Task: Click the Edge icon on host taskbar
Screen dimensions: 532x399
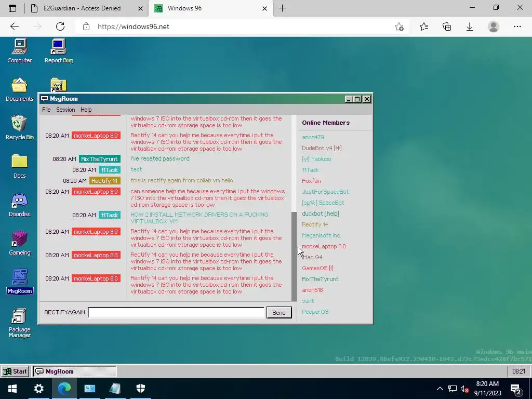Action: pyautogui.click(x=64, y=389)
